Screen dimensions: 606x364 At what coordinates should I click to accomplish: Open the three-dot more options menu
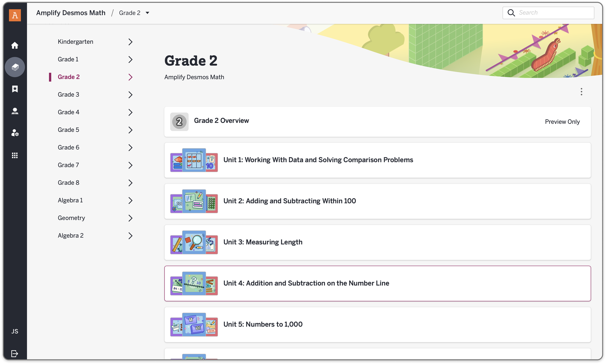tap(581, 92)
